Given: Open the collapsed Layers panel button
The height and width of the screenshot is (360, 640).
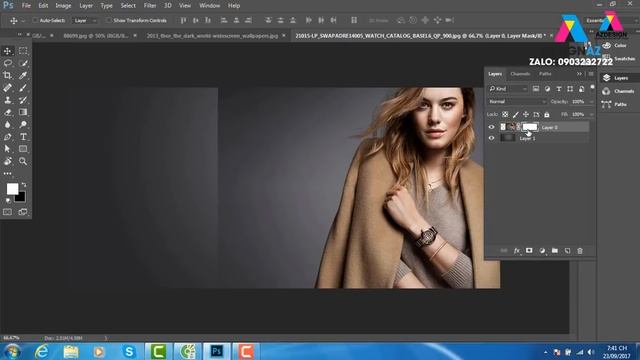Looking at the screenshot, I should (x=618, y=78).
